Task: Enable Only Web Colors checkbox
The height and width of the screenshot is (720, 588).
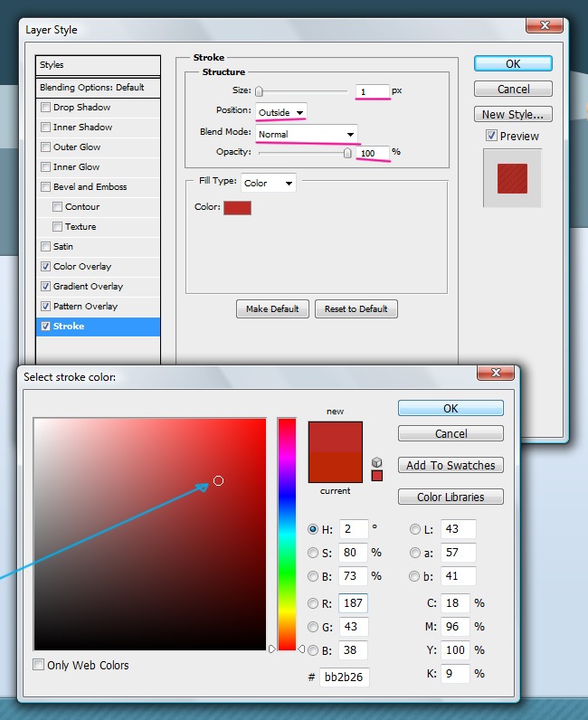Action: tap(39, 665)
